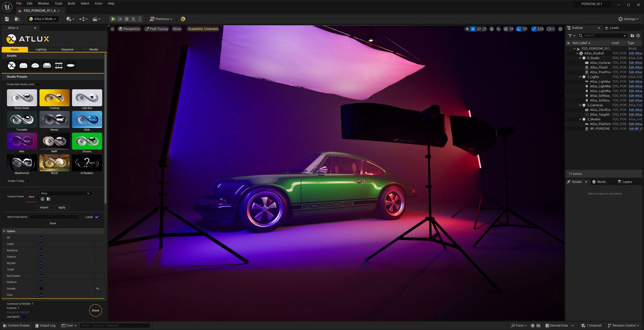Screen dimensions: 644x330
Task: Select the Chroma studio preset thumbnail
Action: pos(87,141)
